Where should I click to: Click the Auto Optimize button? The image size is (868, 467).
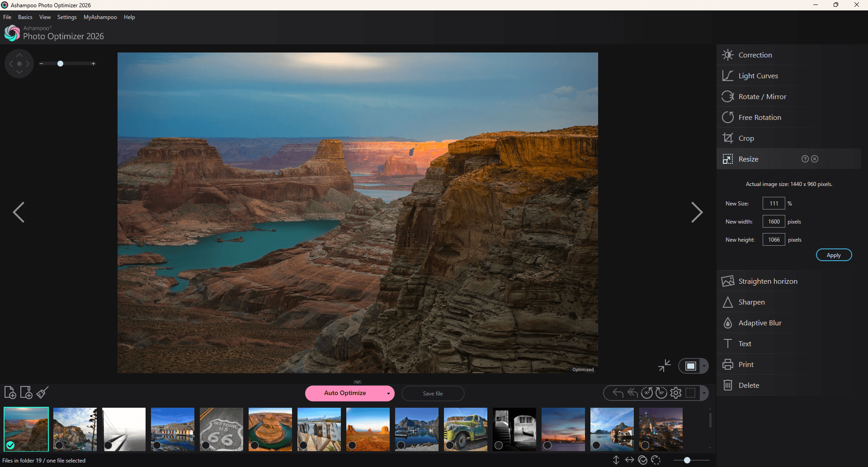coord(345,393)
